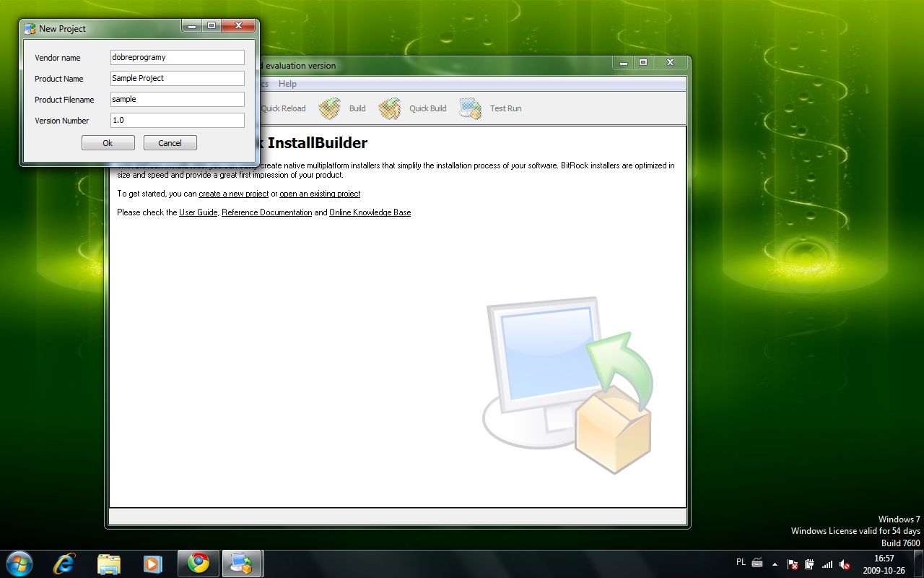Click the Vendor name input field
Image resolution: width=924 pixels, height=578 pixels.
177,57
